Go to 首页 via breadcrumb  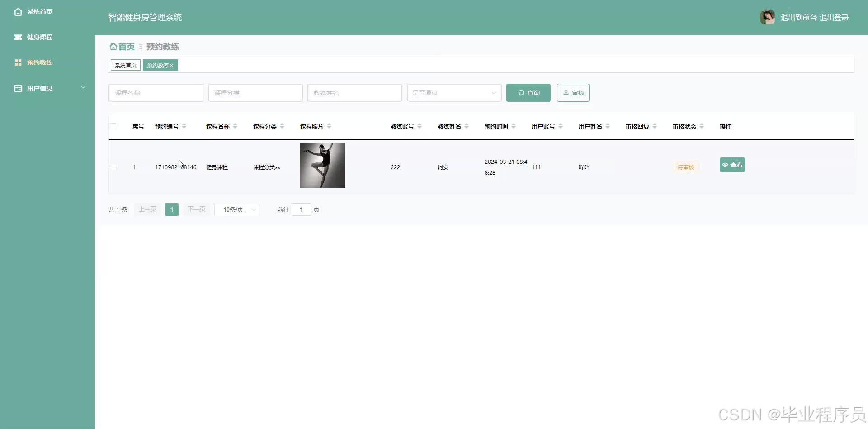127,47
